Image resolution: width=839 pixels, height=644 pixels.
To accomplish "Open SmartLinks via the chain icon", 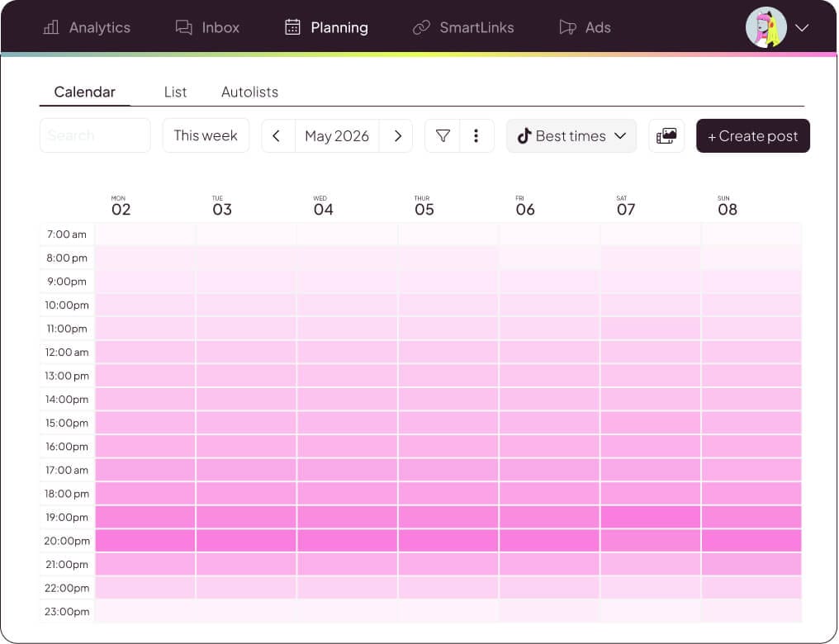I will 422,27.
